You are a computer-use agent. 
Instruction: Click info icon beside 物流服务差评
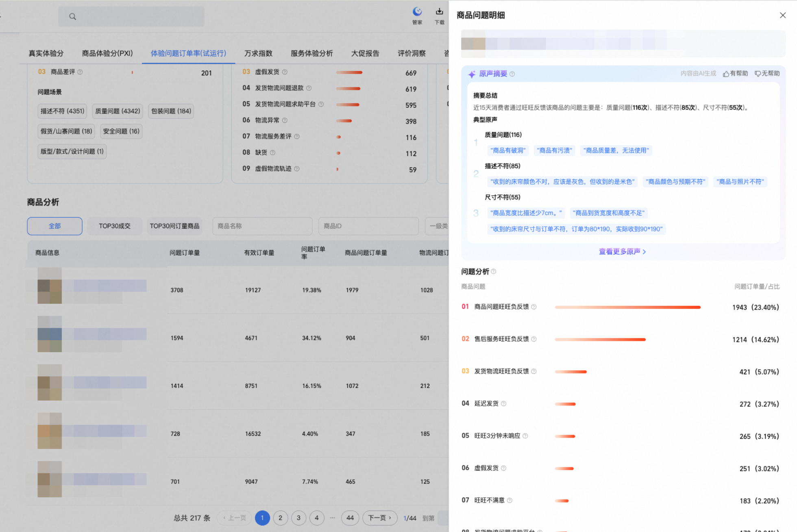pos(297,136)
